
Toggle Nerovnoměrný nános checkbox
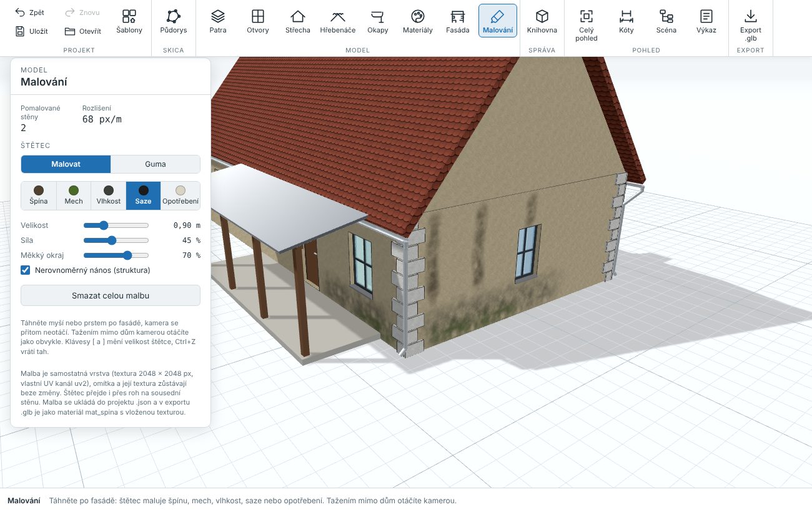coord(26,270)
